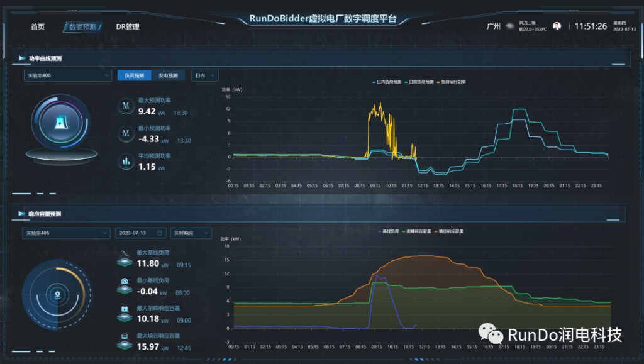
Task: Click the 12:45 time beside 15.97 kW
Action: click(x=184, y=348)
